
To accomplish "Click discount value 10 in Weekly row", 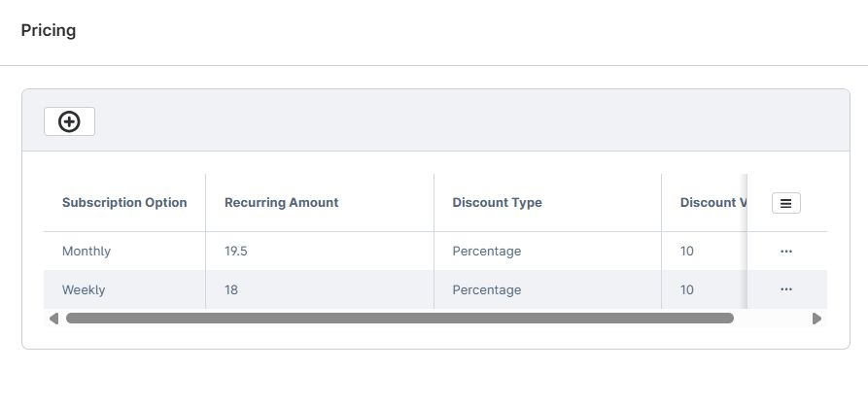I will pos(687,289).
